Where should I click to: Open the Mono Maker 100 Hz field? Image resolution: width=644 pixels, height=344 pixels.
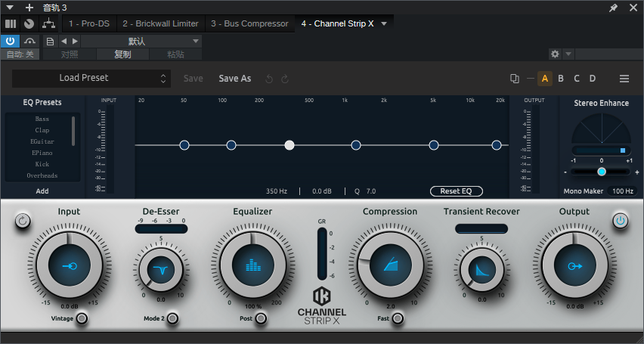coord(623,191)
